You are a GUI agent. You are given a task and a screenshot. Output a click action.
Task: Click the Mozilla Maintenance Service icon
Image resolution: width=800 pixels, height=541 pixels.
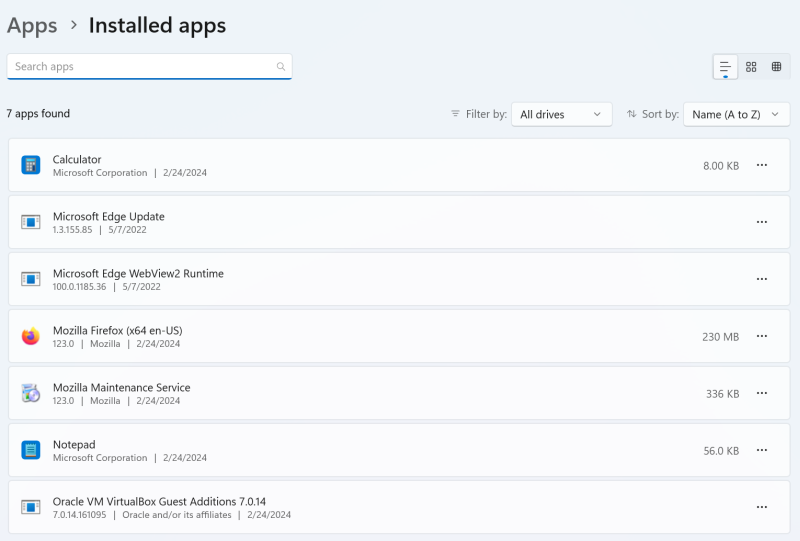[x=31, y=394]
